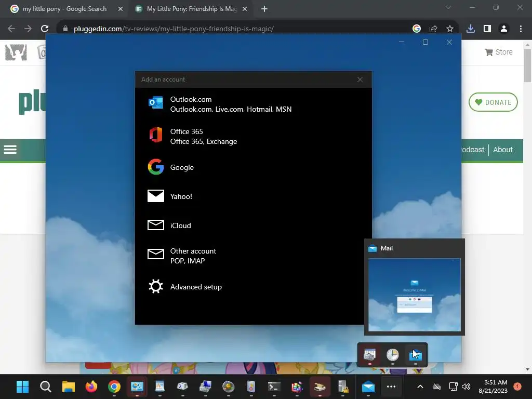Reload the Chrome page

click(x=45, y=29)
